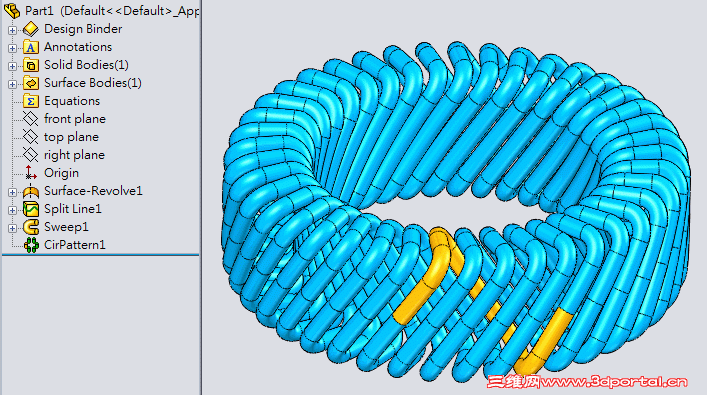Click the Surface-Revolve1 feature icon
707x395 pixels.
pyautogui.click(x=31, y=191)
